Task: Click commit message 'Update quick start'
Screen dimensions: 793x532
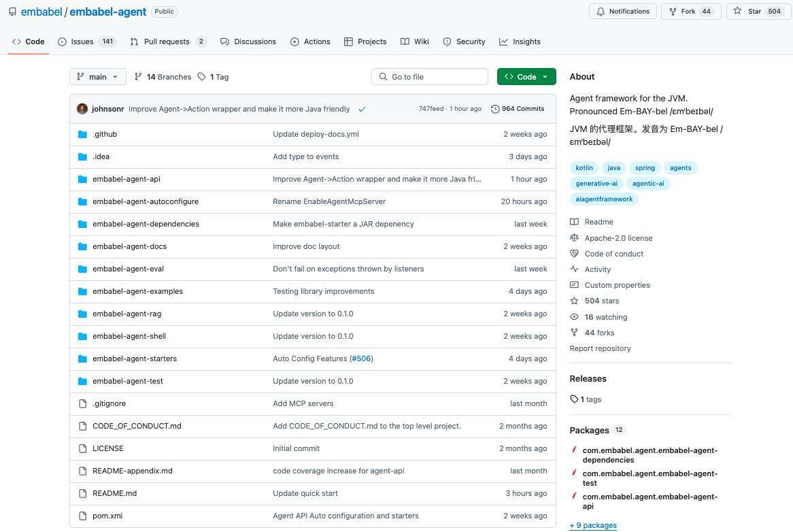Action: (305, 494)
